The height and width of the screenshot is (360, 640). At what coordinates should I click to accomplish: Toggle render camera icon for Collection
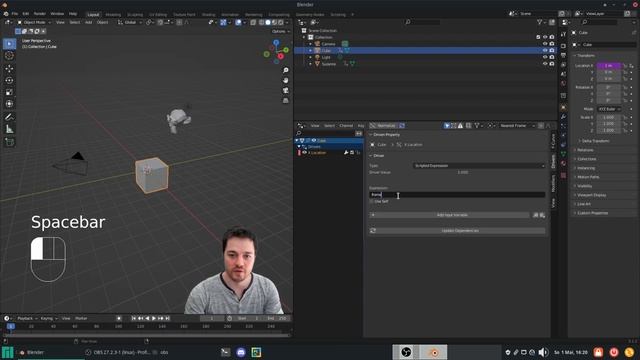tap(552, 37)
